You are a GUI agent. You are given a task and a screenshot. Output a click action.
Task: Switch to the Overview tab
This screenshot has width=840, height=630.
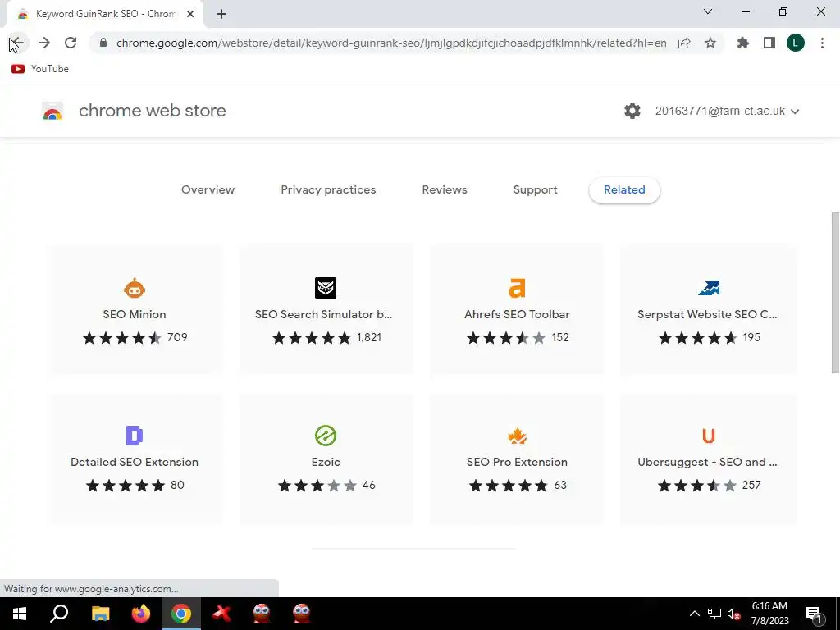[x=208, y=189]
